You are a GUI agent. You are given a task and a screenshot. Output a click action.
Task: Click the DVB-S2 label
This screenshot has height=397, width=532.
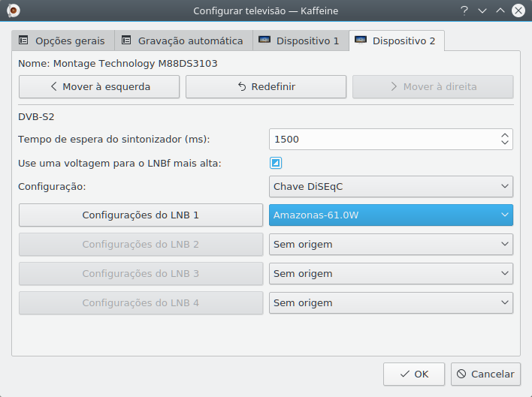(36, 117)
